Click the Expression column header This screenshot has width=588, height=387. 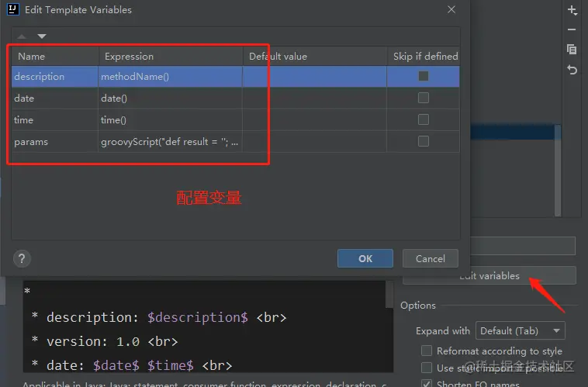[171, 57]
